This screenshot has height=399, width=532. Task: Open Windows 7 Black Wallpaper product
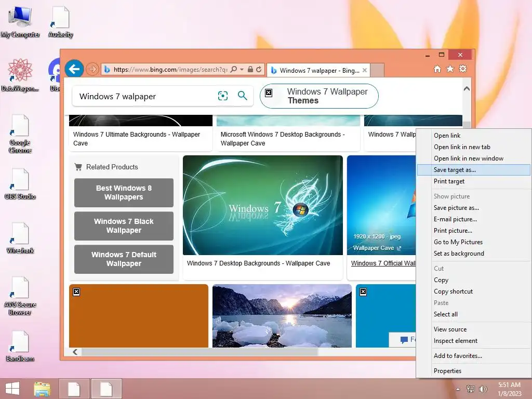click(124, 226)
